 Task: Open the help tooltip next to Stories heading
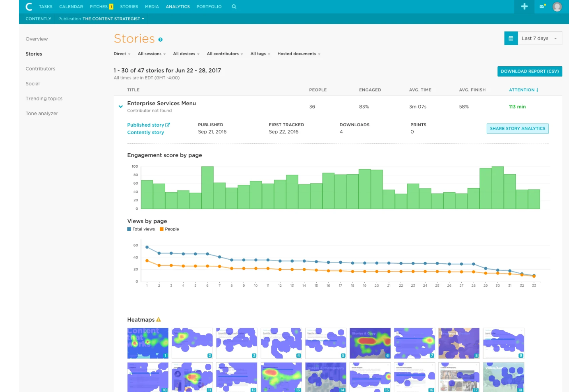(x=160, y=39)
